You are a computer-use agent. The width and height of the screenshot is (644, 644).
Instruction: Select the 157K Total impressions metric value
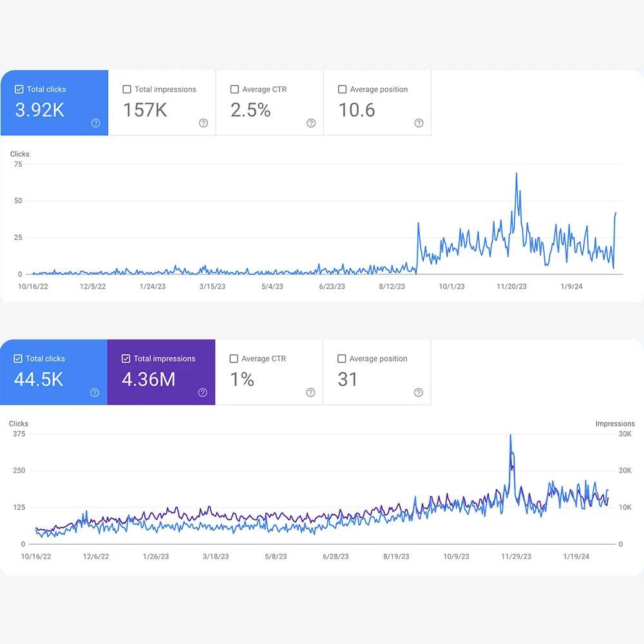pos(145,110)
